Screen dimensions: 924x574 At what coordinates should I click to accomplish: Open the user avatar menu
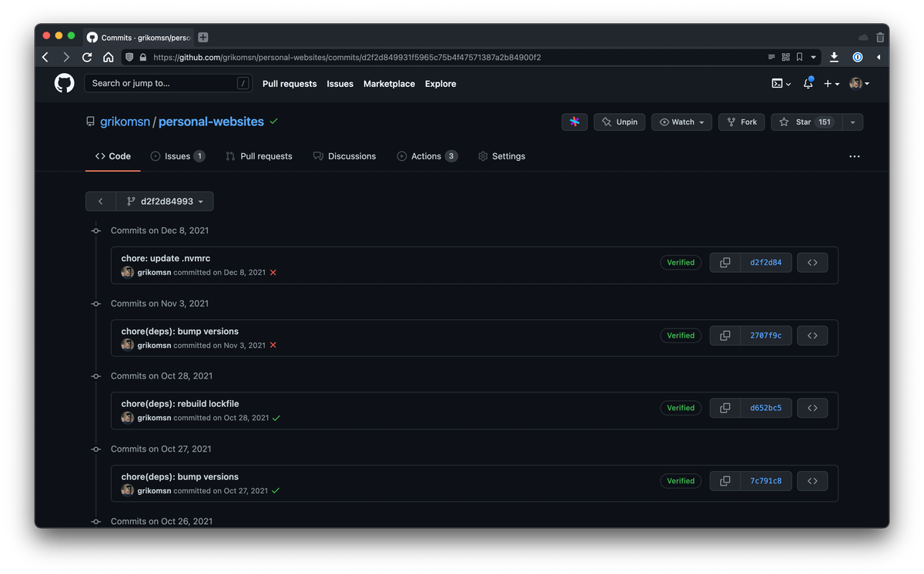(x=859, y=83)
